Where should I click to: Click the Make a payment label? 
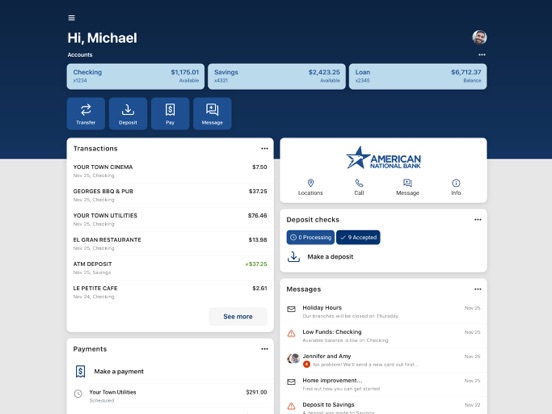119,371
